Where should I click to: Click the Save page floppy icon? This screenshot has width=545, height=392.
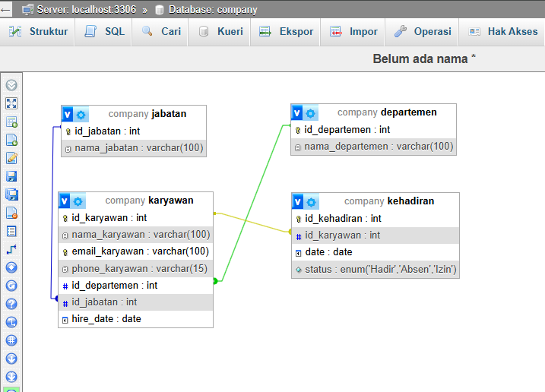11,176
